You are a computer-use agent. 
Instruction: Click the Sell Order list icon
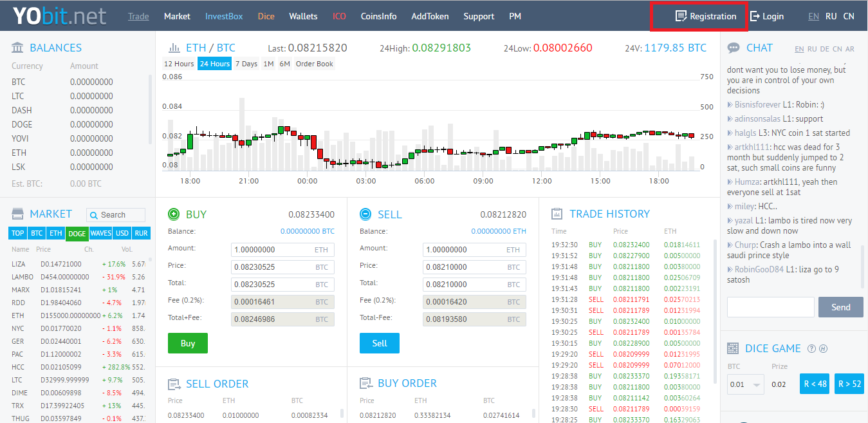(x=174, y=384)
